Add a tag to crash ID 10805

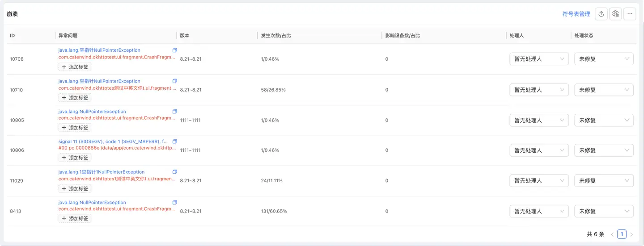pos(75,128)
